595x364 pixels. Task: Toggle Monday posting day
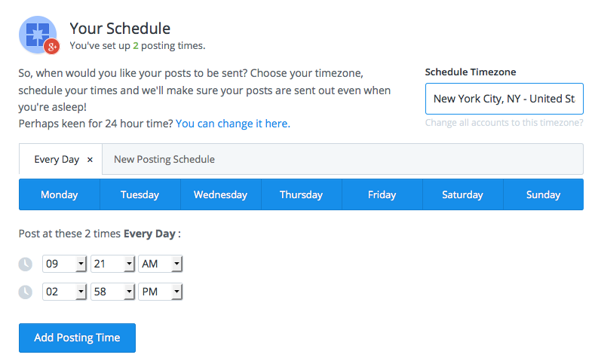60,194
